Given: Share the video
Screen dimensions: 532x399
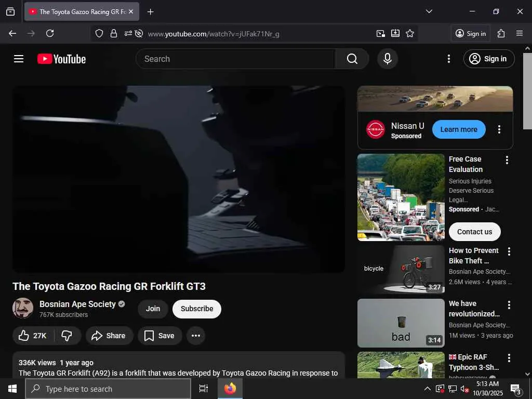Looking at the screenshot, I should pos(109,336).
